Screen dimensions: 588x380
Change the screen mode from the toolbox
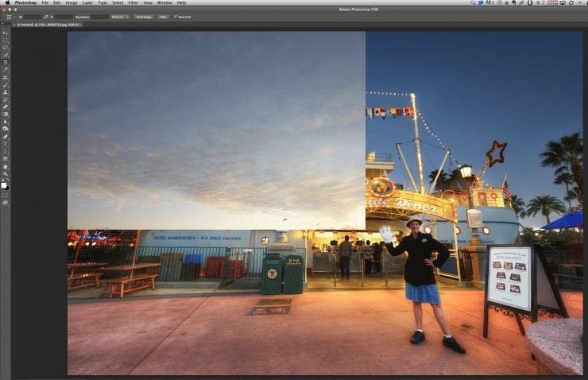[x=6, y=203]
